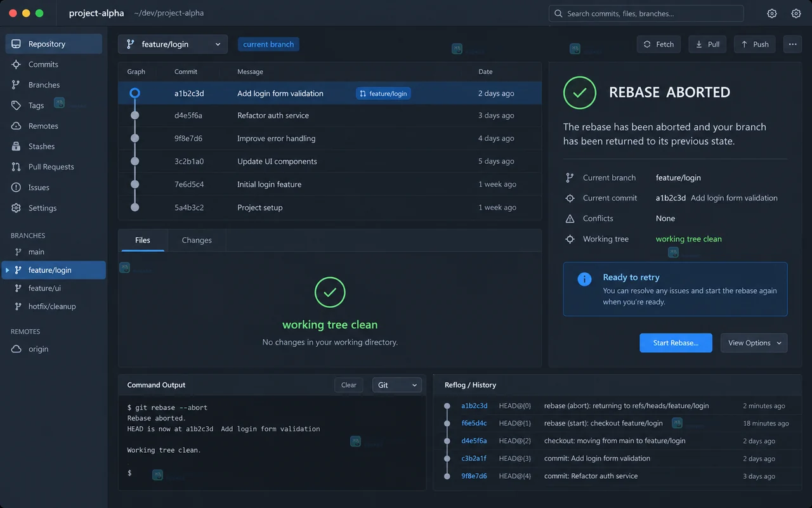Viewport: 812px width, 508px height.
Task: Click the Push button
Action: click(754, 44)
